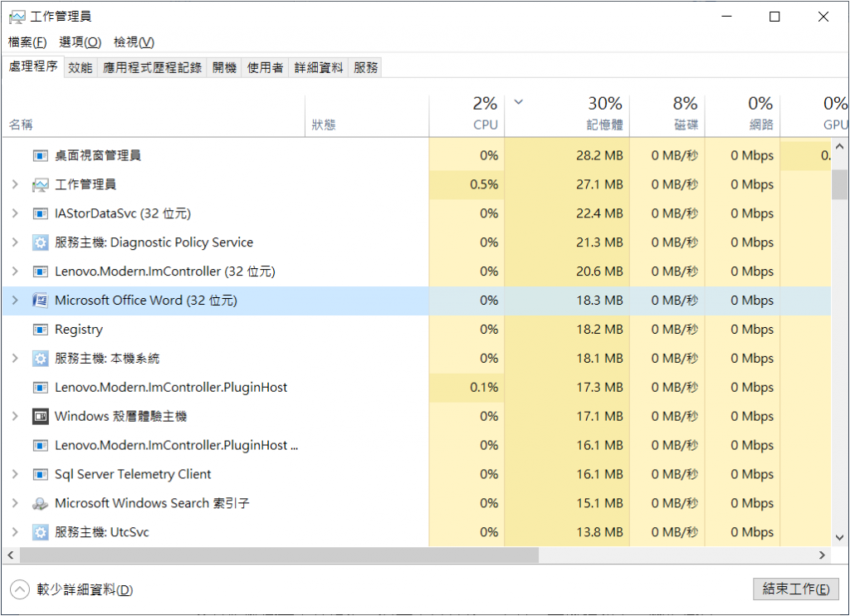Sort by the 網路 column header
850x616 pixels.
[742, 116]
